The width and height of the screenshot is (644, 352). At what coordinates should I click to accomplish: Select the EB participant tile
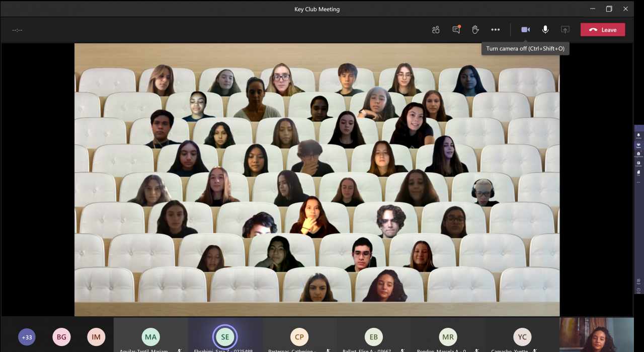(374, 335)
